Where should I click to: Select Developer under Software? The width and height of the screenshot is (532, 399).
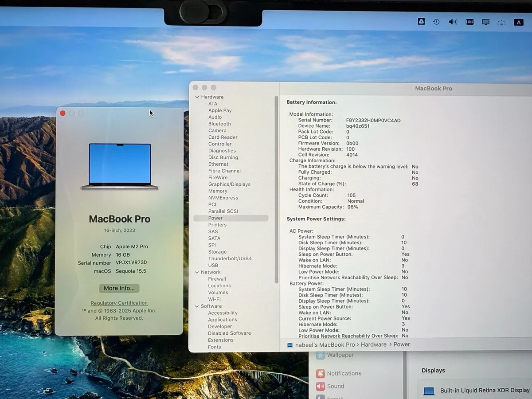(220, 326)
